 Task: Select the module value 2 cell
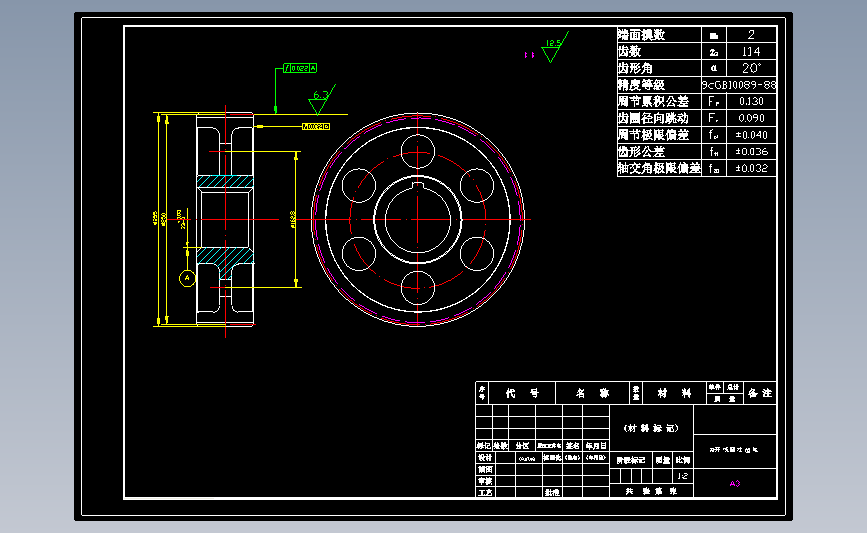click(751, 35)
